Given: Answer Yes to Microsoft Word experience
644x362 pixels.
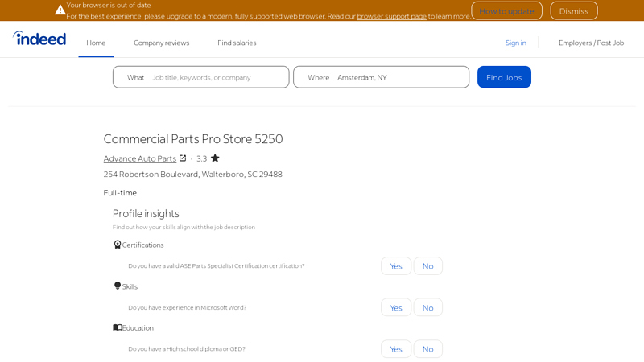Looking at the screenshot, I should pos(396,307).
